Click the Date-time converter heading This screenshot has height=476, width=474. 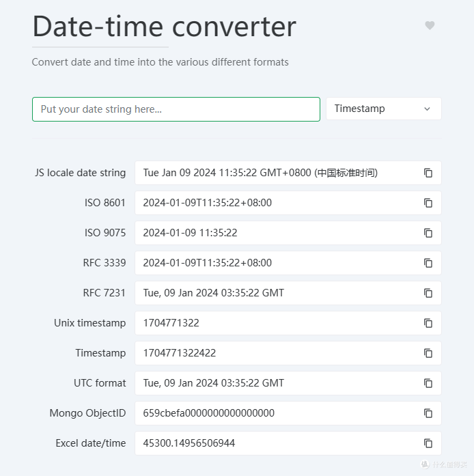click(164, 27)
